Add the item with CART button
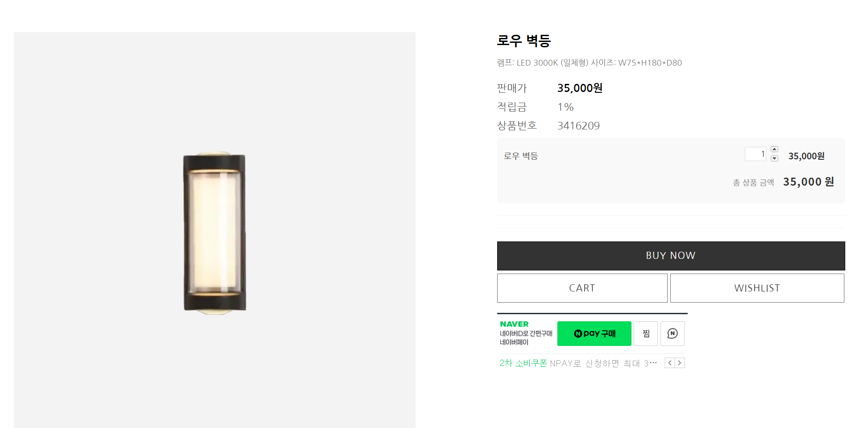868x428 pixels. click(x=582, y=288)
